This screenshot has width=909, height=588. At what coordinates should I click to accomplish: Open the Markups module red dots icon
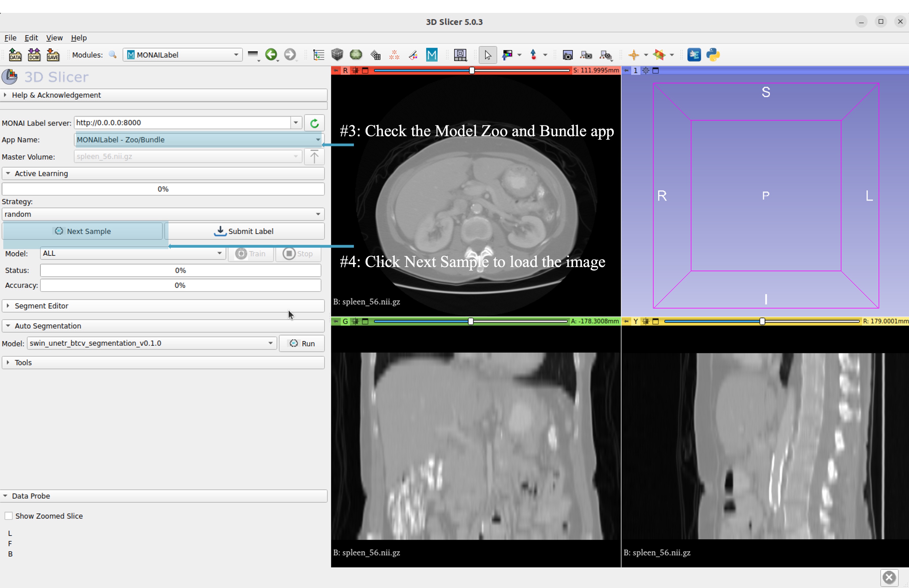tap(394, 55)
